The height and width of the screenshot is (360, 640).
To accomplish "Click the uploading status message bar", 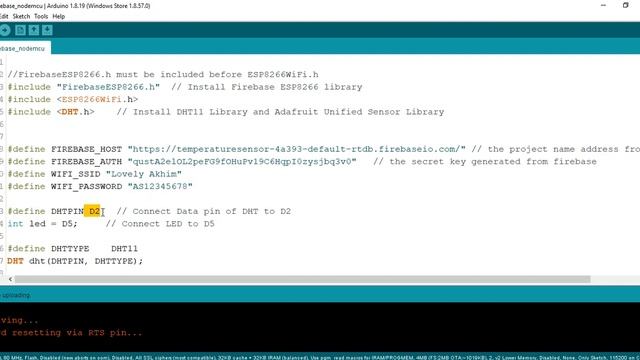I will click(x=320, y=295).
